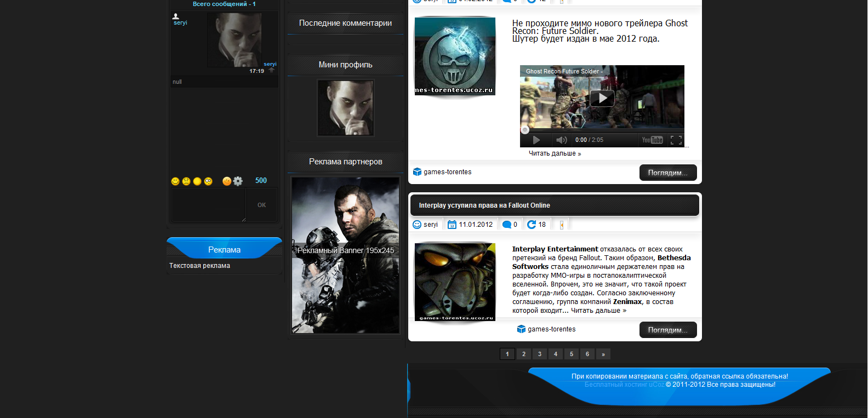Open 'Interplay уступила права на Fallout Online' article
This screenshot has width=868, height=418.
click(484, 205)
